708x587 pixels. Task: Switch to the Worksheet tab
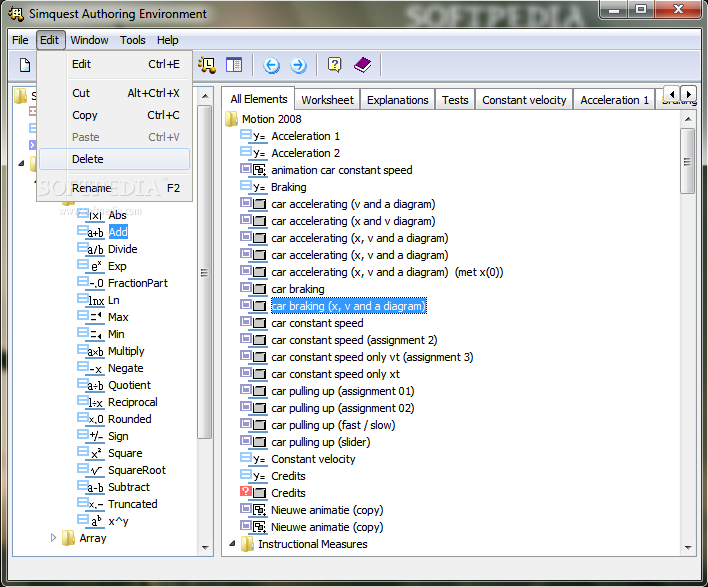pos(327,100)
